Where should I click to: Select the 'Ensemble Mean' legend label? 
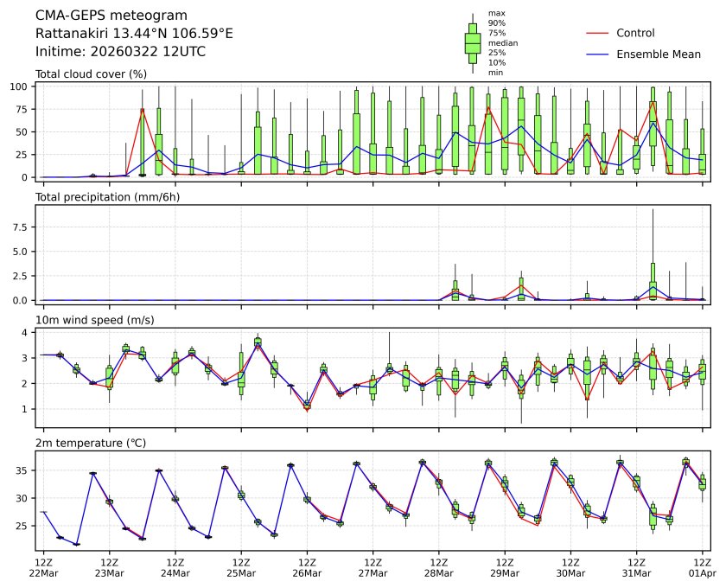coord(658,54)
